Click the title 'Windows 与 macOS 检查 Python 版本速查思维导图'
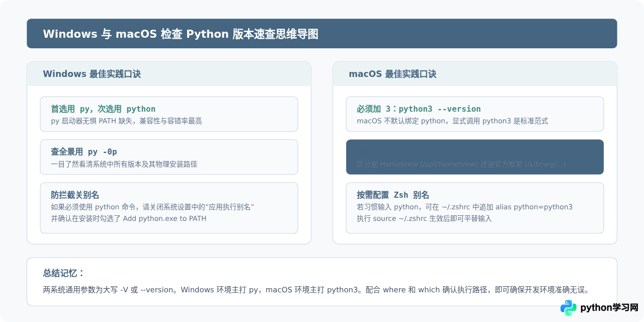644x322 pixels. (181, 34)
